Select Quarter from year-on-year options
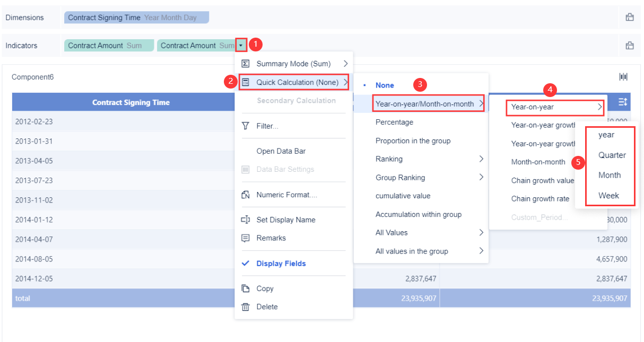The height and width of the screenshot is (342, 644). (612, 155)
